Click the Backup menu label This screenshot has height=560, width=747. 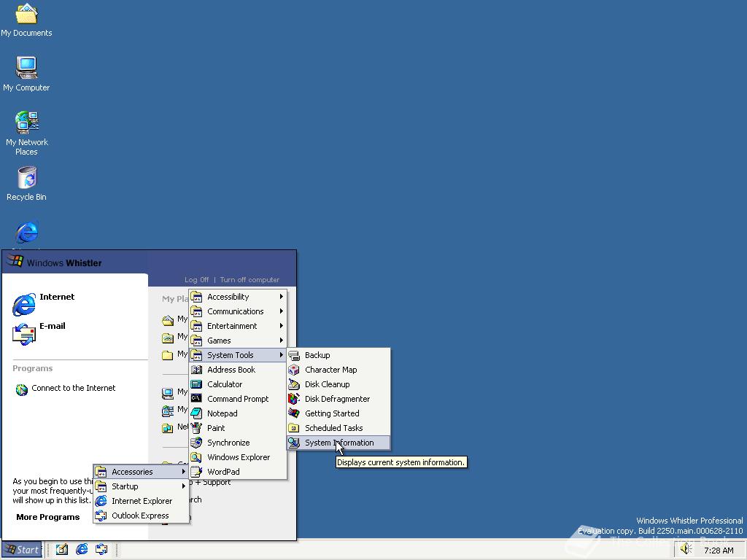point(317,355)
